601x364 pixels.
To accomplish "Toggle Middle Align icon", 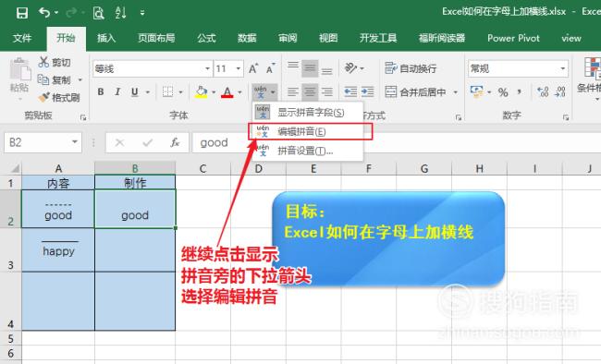I will click(x=310, y=68).
